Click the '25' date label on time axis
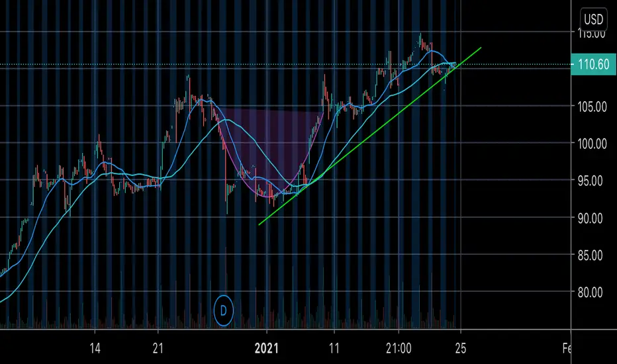617x364 pixels. click(x=460, y=348)
